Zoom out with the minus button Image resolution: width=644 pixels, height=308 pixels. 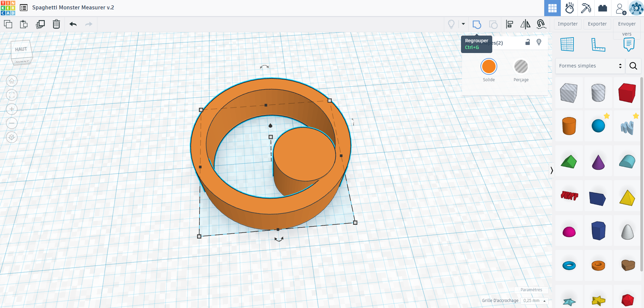[12, 123]
